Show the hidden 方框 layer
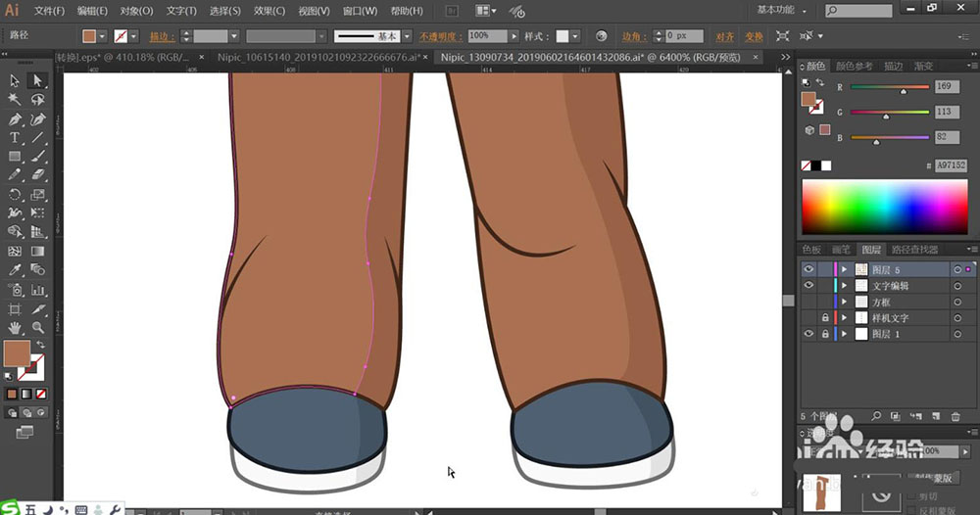 pos(808,302)
